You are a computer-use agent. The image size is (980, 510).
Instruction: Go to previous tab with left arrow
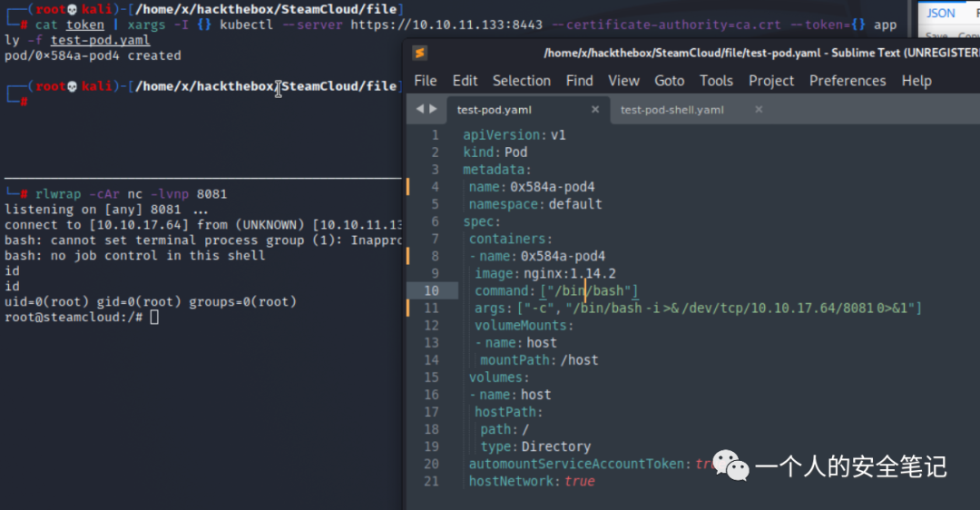pos(419,109)
